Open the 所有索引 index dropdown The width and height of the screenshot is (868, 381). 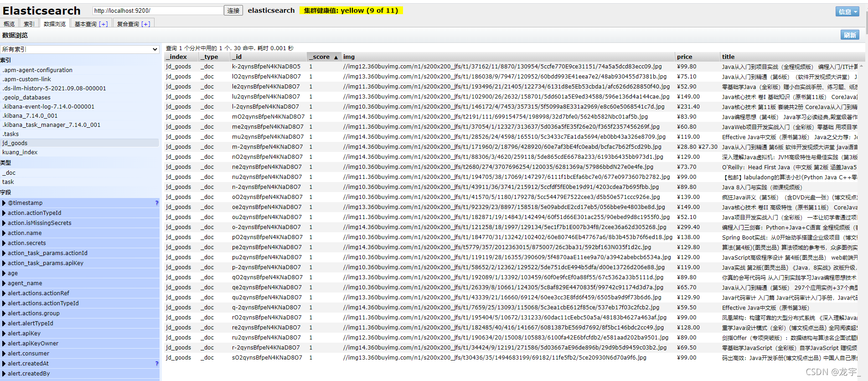(x=80, y=49)
